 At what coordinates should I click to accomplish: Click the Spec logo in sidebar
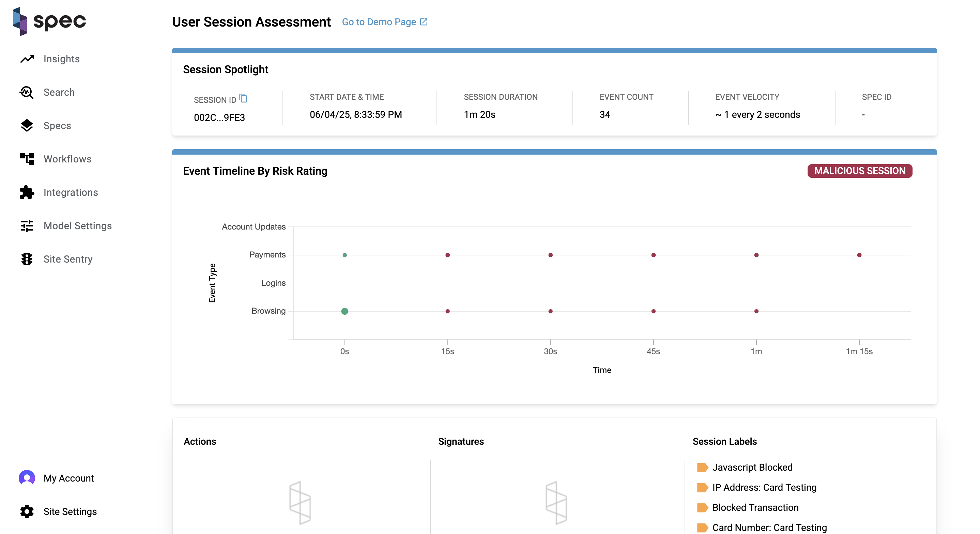(x=49, y=21)
